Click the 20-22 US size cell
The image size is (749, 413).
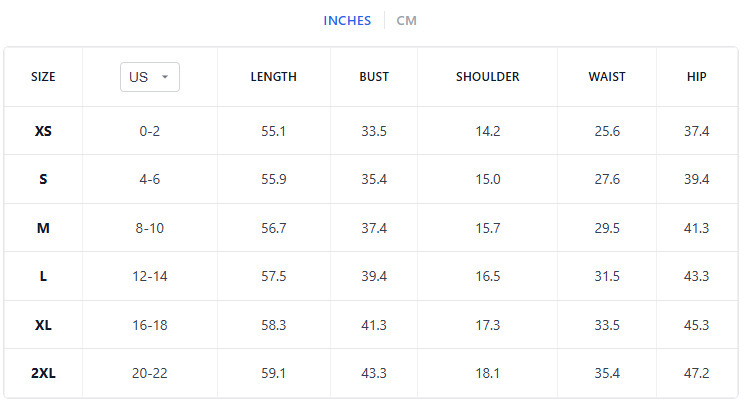point(148,374)
